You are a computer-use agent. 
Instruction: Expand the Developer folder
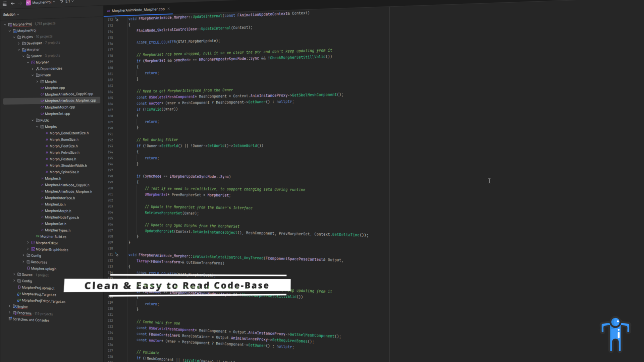coord(19,43)
